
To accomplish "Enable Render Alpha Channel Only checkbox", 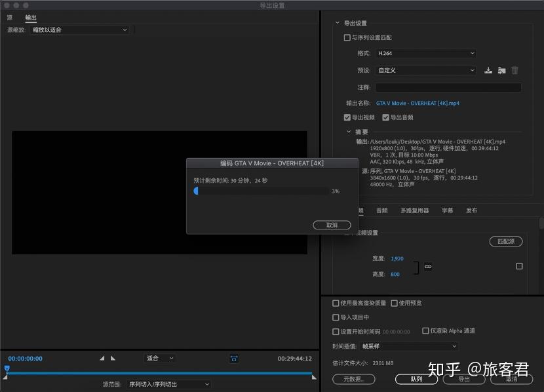I will click(x=425, y=330).
